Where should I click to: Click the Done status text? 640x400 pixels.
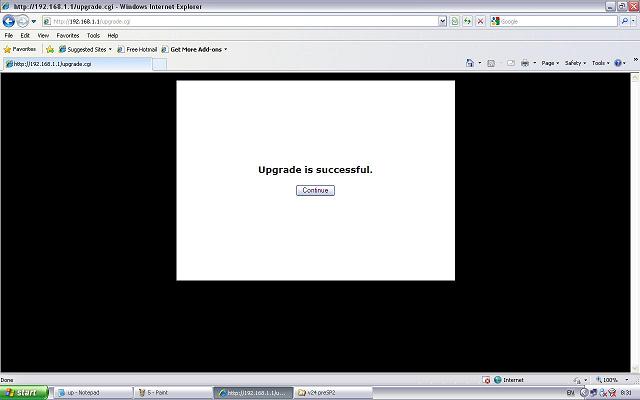tap(7, 380)
